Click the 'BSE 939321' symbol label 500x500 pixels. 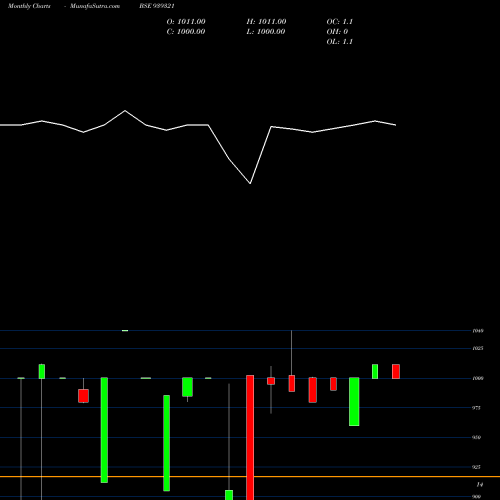click(x=157, y=6)
